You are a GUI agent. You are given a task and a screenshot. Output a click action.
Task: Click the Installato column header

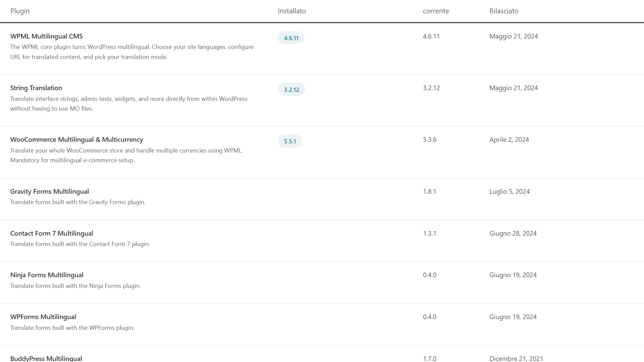(x=292, y=11)
